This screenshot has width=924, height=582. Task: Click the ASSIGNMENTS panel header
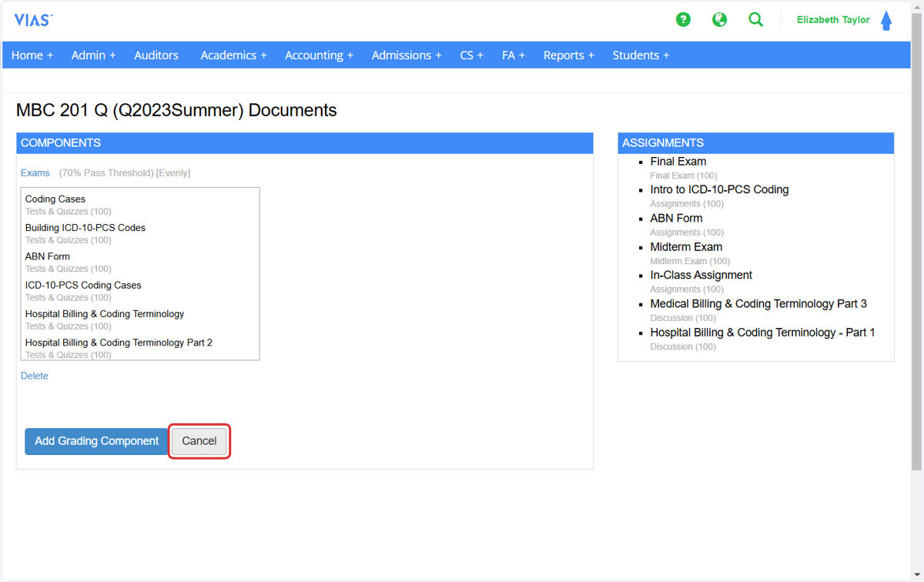[756, 143]
